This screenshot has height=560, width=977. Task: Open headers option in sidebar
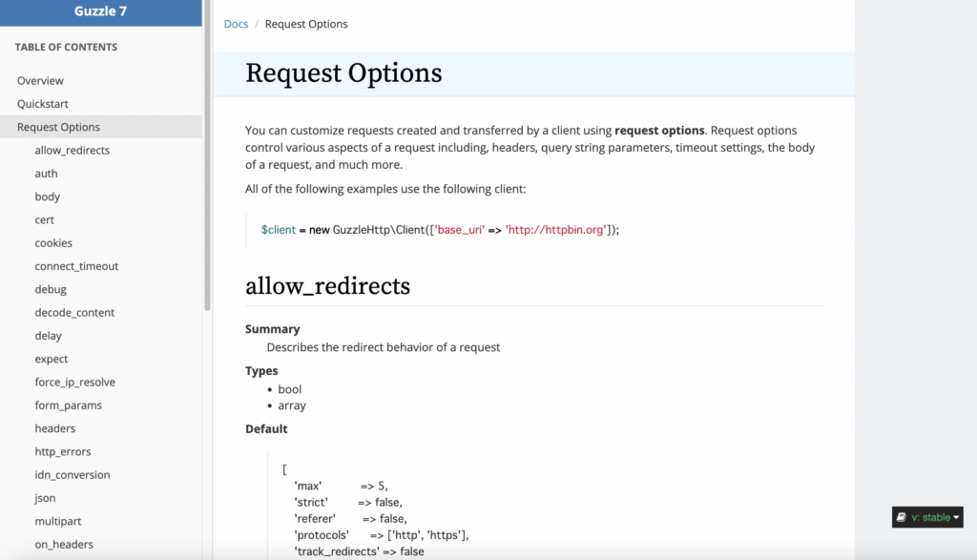(x=54, y=428)
